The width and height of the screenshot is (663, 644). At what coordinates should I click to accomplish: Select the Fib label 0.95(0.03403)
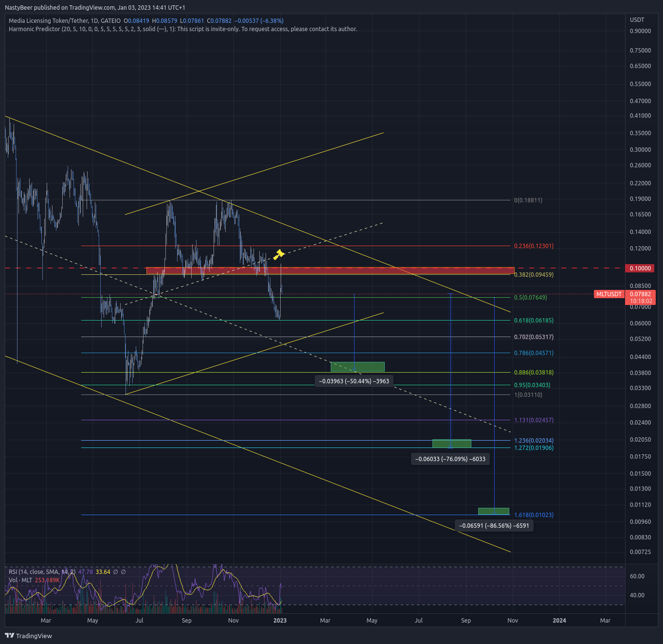(x=532, y=385)
